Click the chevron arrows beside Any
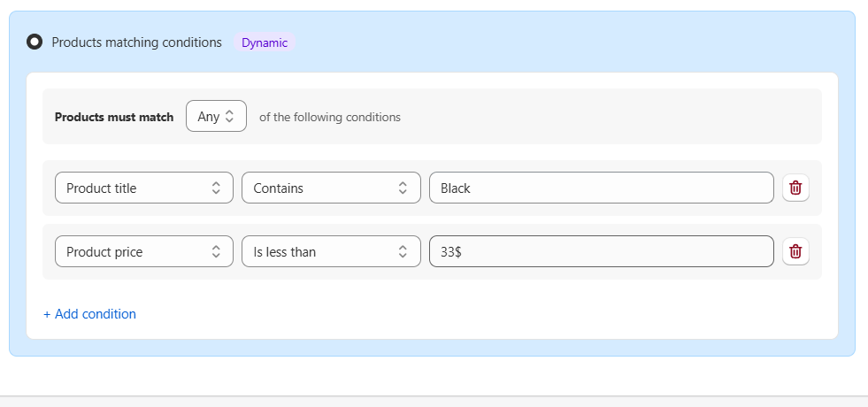This screenshot has width=868, height=407. point(230,117)
